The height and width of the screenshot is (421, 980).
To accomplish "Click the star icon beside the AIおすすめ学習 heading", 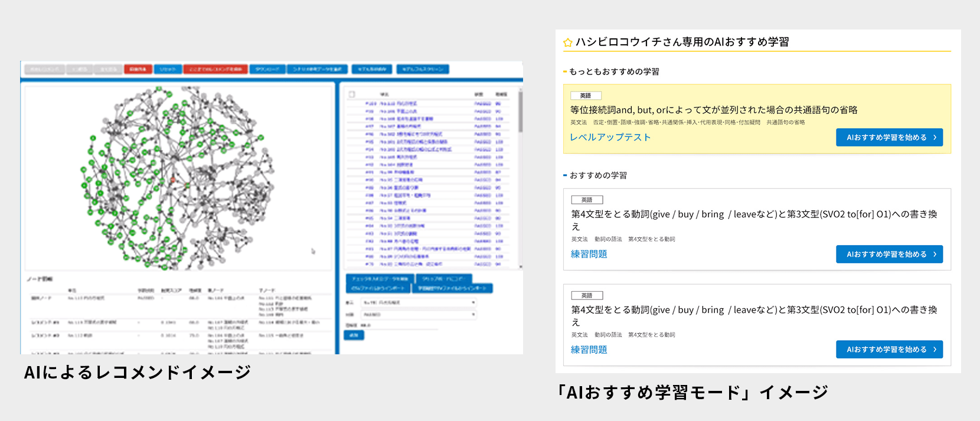I will click(x=568, y=43).
